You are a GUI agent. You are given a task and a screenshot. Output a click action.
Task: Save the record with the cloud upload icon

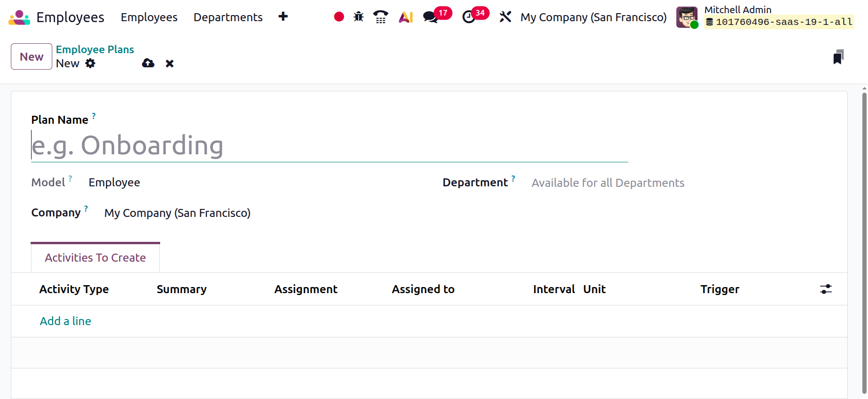[x=148, y=63]
